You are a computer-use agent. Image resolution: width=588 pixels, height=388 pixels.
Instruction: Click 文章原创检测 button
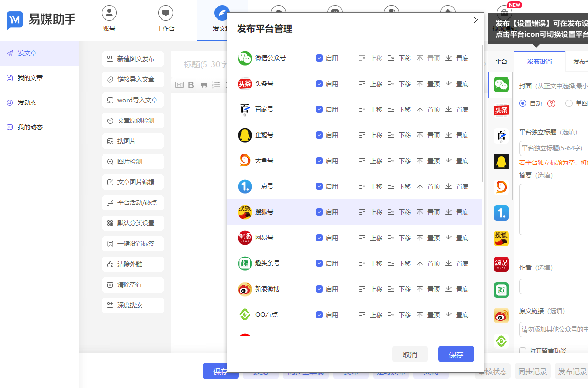pyautogui.click(x=133, y=121)
